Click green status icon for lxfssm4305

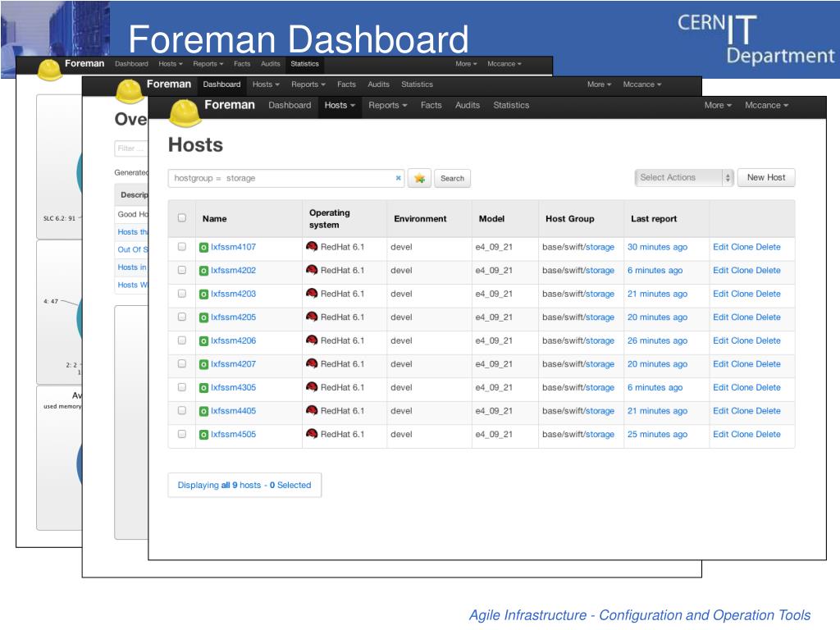[x=203, y=388]
